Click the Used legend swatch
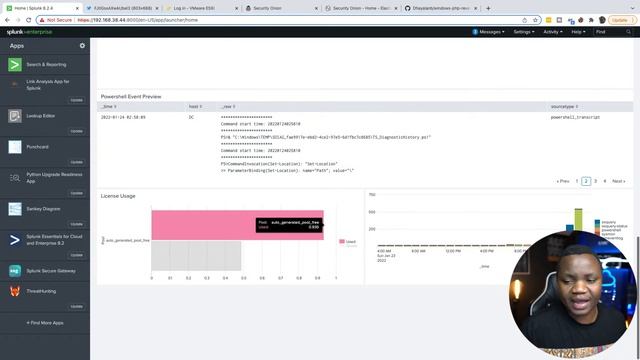 click(x=342, y=242)
